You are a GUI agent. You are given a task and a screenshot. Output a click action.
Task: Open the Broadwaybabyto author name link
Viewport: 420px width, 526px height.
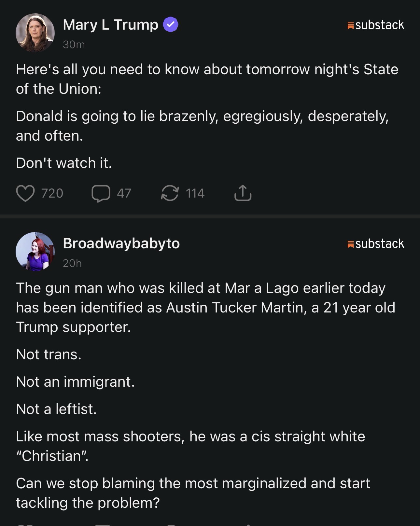pyautogui.click(x=121, y=243)
